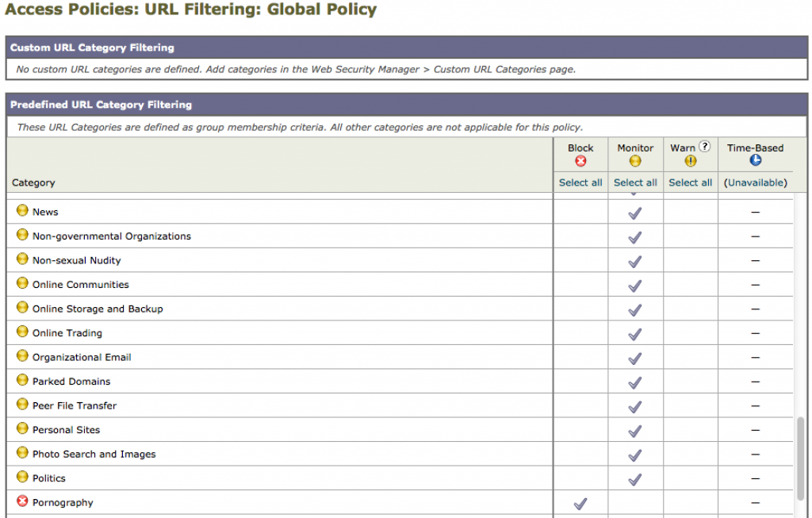Set Block for the Online Communities category
812x518 pixels.
pos(580,285)
